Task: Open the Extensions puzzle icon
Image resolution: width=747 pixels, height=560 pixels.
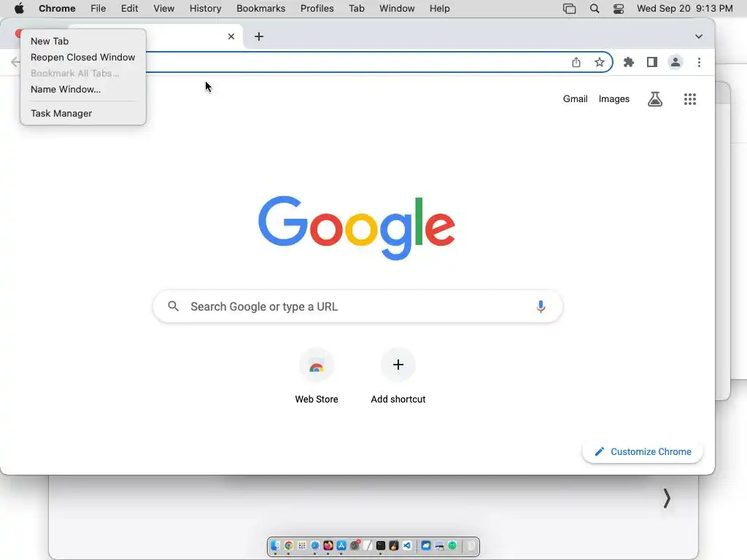Action: (x=629, y=63)
